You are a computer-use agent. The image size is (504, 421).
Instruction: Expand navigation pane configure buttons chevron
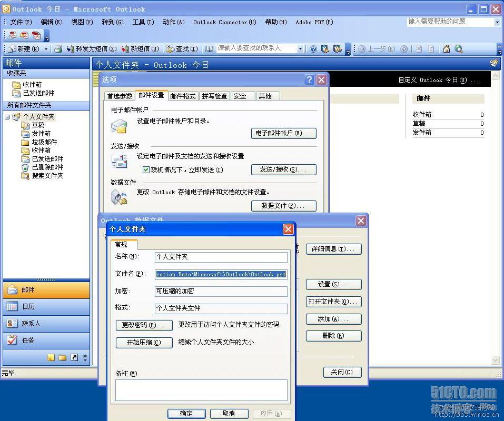pos(85,357)
